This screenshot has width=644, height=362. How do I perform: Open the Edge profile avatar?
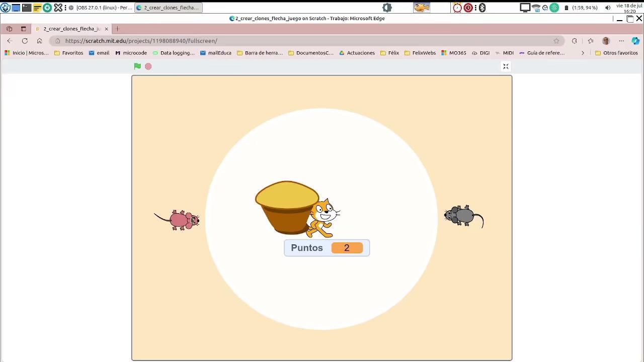coord(606,41)
